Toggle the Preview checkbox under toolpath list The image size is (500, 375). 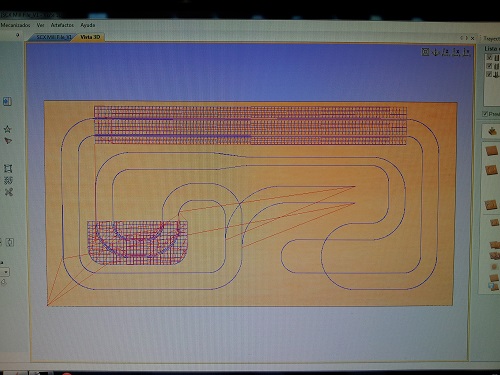(485, 114)
